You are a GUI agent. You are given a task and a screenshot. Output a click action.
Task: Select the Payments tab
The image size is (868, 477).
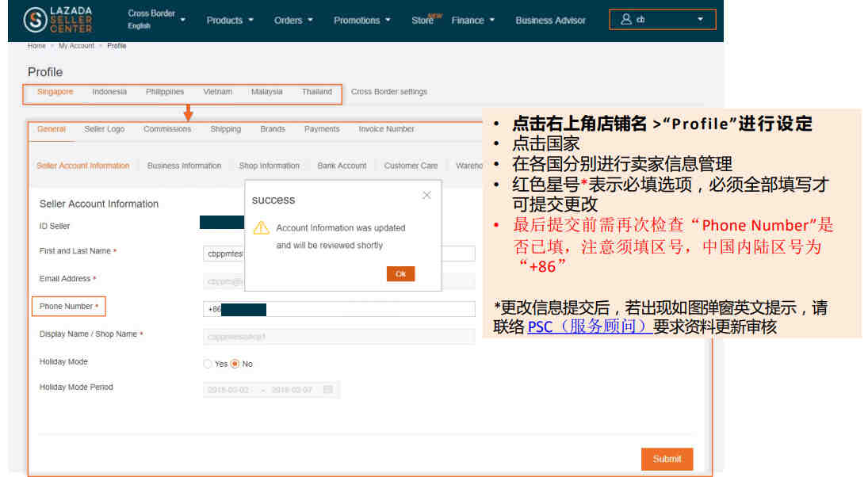point(322,129)
